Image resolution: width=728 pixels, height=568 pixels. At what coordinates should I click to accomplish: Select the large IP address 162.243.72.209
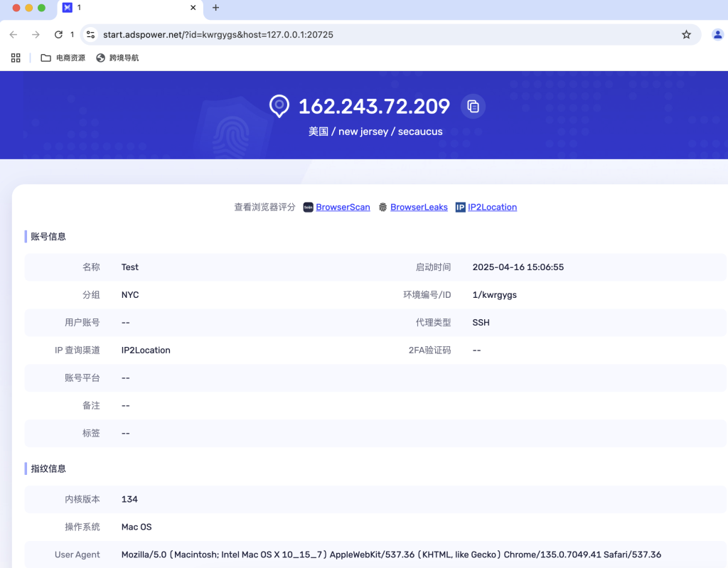point(374,107)
